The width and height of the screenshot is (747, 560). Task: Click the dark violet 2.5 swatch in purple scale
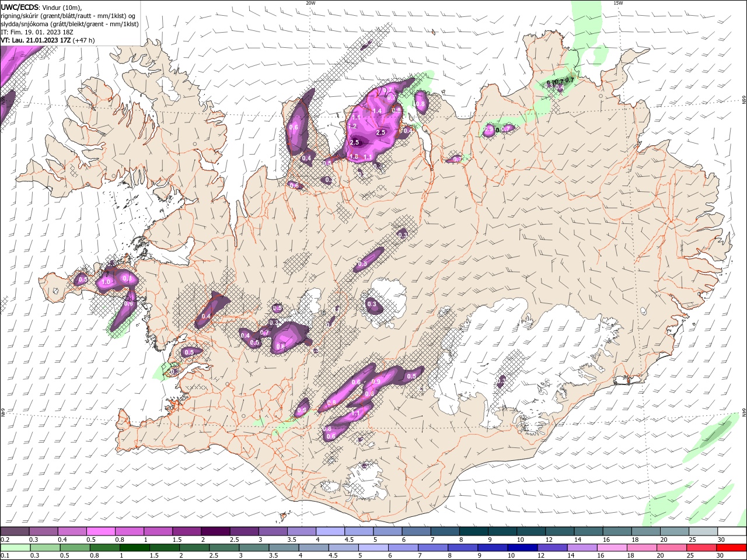point(244,531)
